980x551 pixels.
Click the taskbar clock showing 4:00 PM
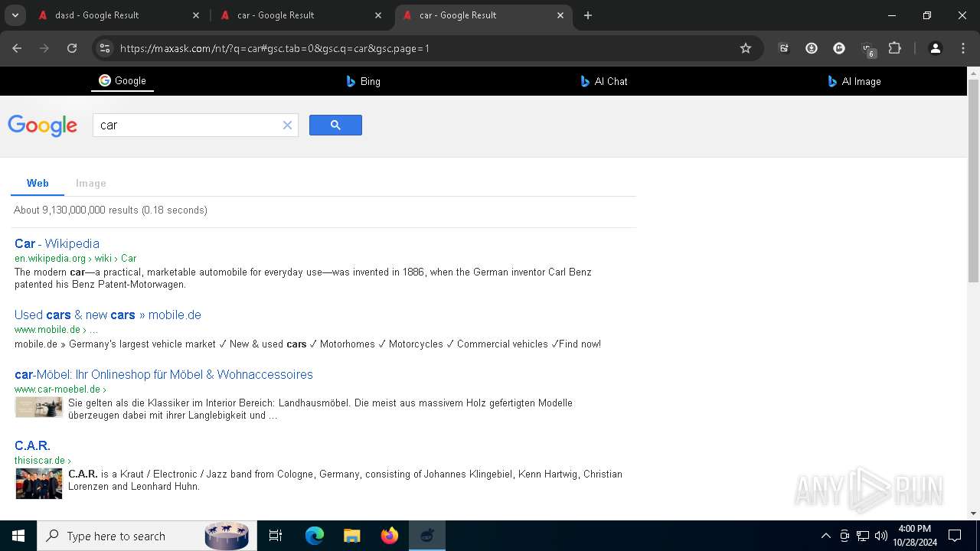pos(914,536)
